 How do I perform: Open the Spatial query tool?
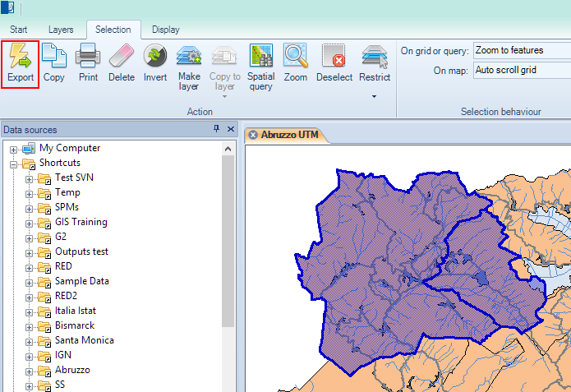tap(261, 66)
